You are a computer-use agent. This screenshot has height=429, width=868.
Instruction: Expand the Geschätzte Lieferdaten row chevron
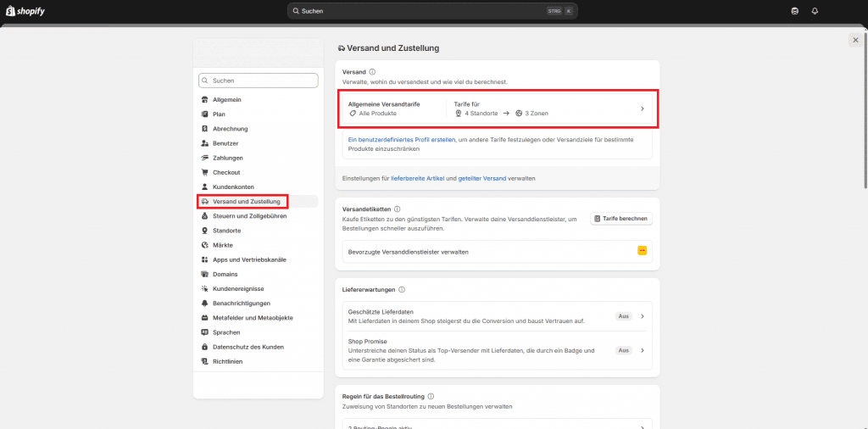[642, 316]
